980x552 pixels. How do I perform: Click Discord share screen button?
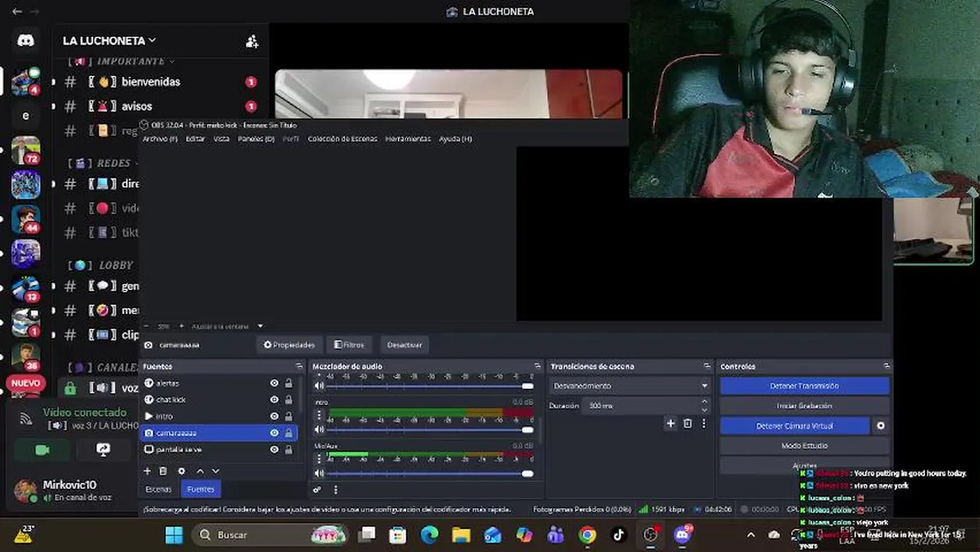[104, 450]
